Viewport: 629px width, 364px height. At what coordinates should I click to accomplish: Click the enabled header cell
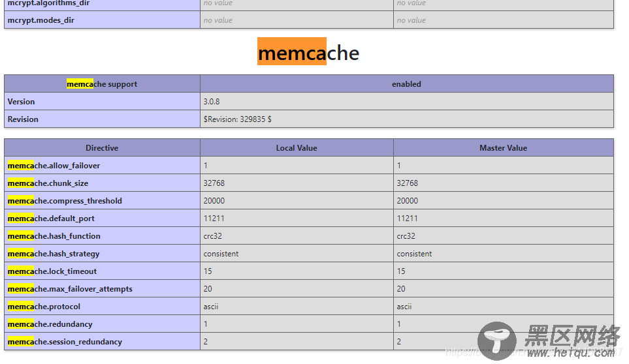407,84
